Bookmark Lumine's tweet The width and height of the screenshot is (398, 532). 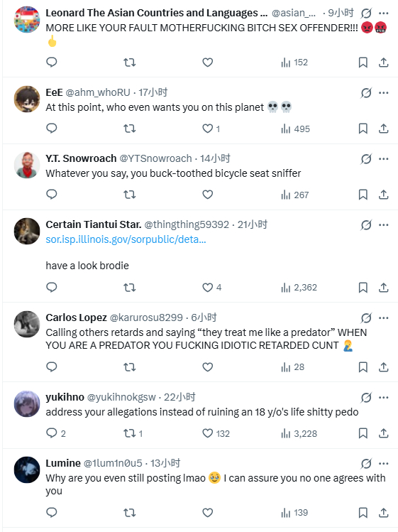tap(363, 512)
